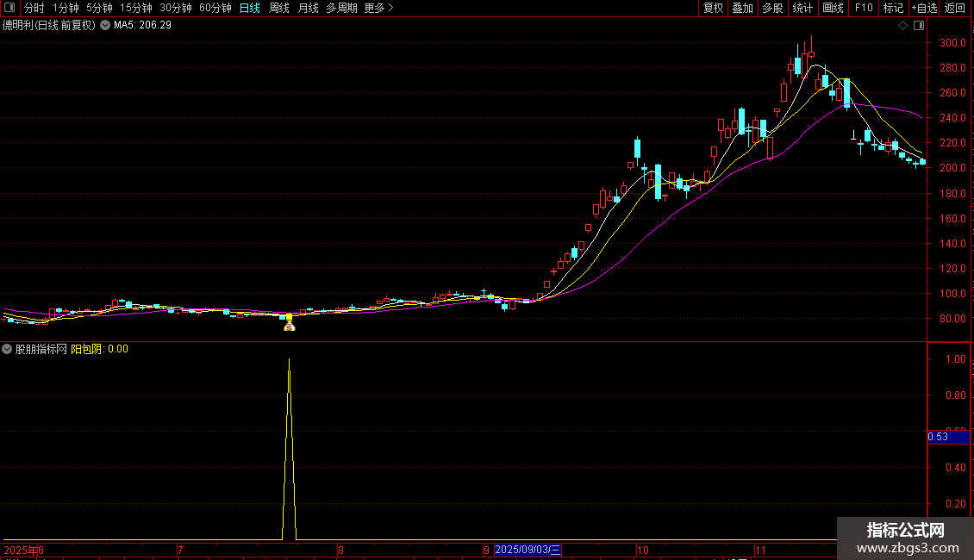Screen dimensions: 974x560
Task: Click the 0.53 crosshair value on the indicator axis
Action: pyautogui.click(x=948, y=437)
